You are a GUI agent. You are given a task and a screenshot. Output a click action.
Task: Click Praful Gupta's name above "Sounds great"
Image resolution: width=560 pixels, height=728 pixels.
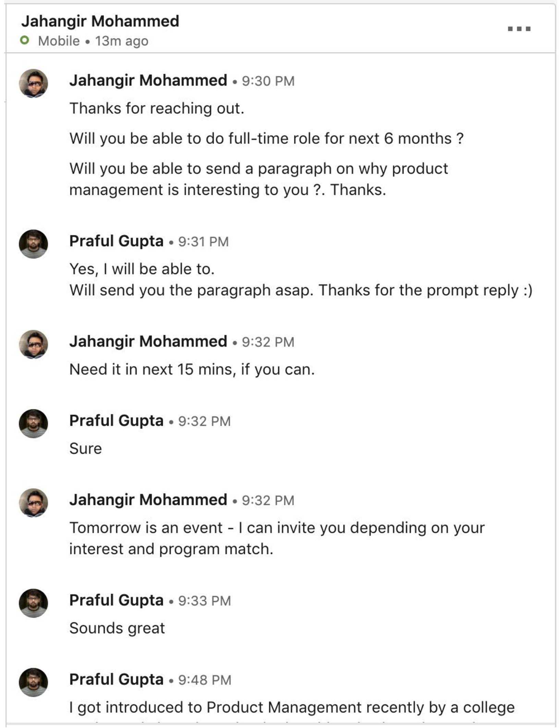click(x=116, y=600)
